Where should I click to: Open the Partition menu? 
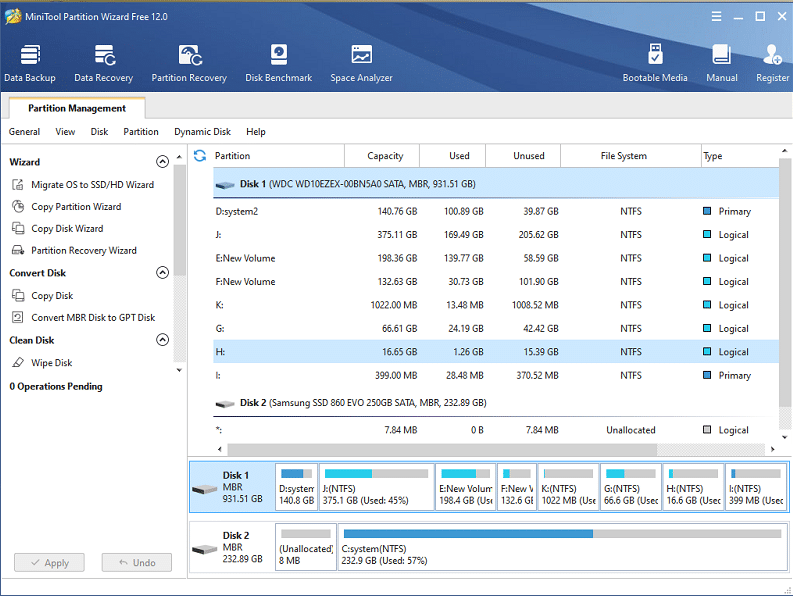click(x=141, y=132)
